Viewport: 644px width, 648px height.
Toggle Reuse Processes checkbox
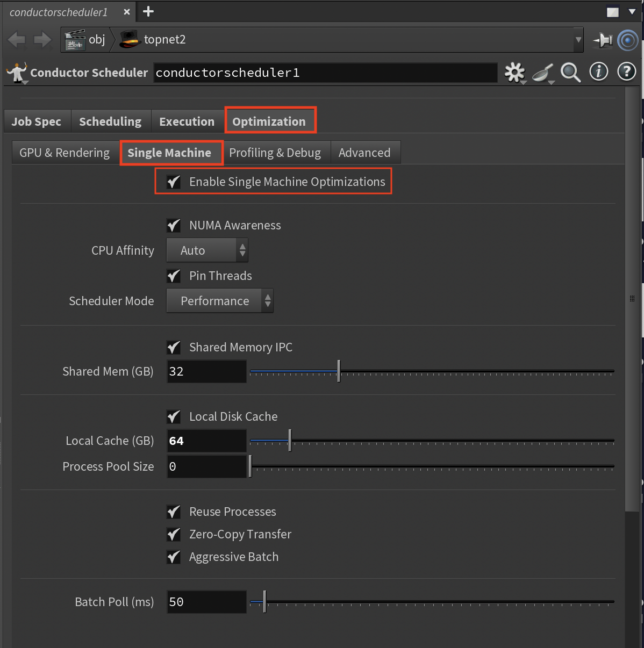pyautogui.click(x=174, y=512)
